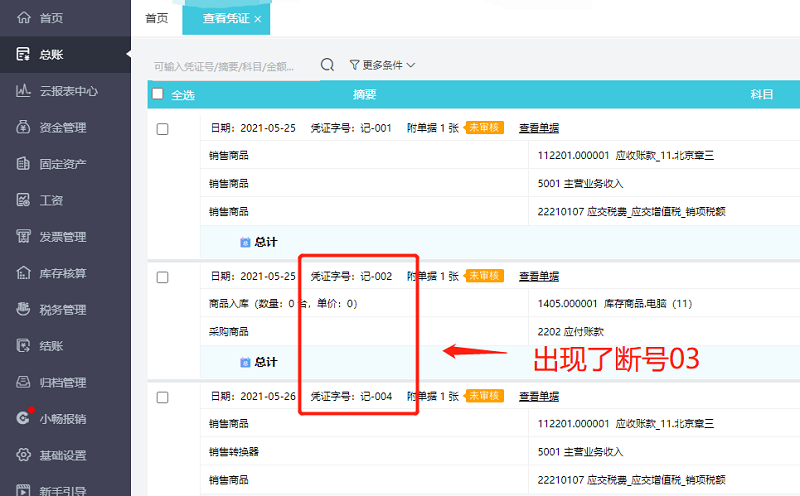This screenshot has height=496, width=800.
Task: Open 查看单据 link for voucher 记-004
Action: tap(539, 396)
